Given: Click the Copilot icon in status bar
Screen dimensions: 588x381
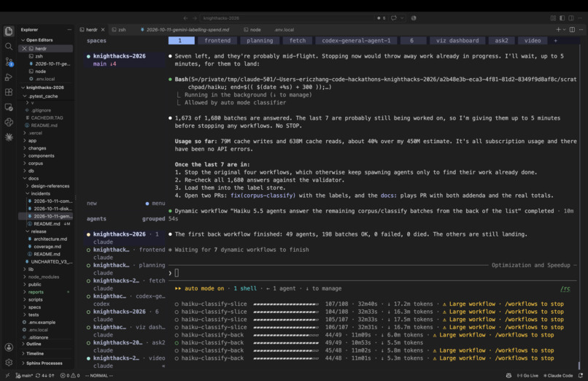Looking at the screenshot, I should click(508, 375).
